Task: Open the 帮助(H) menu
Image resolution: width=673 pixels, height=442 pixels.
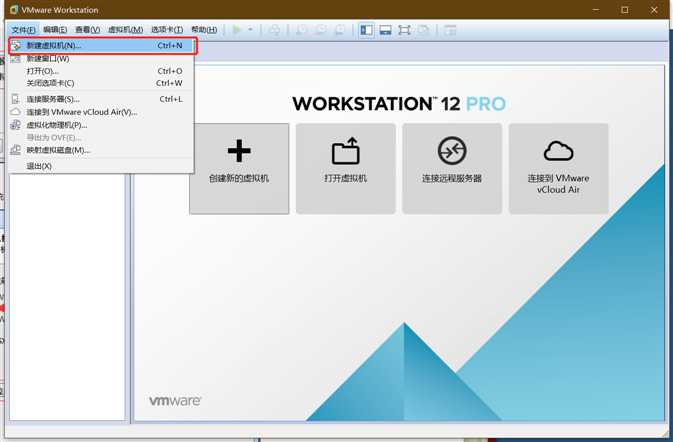Action: (x=204, y=30)
